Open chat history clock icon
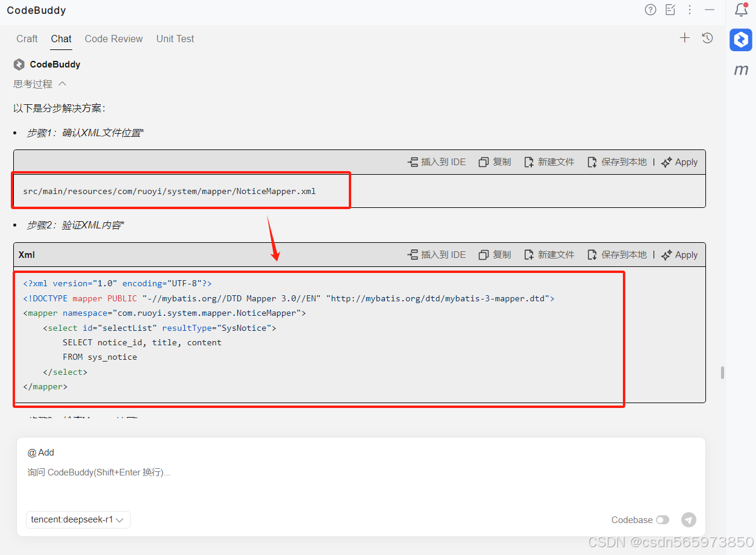The height and width of the screenshot is (555, 756). tap(708, 38)
